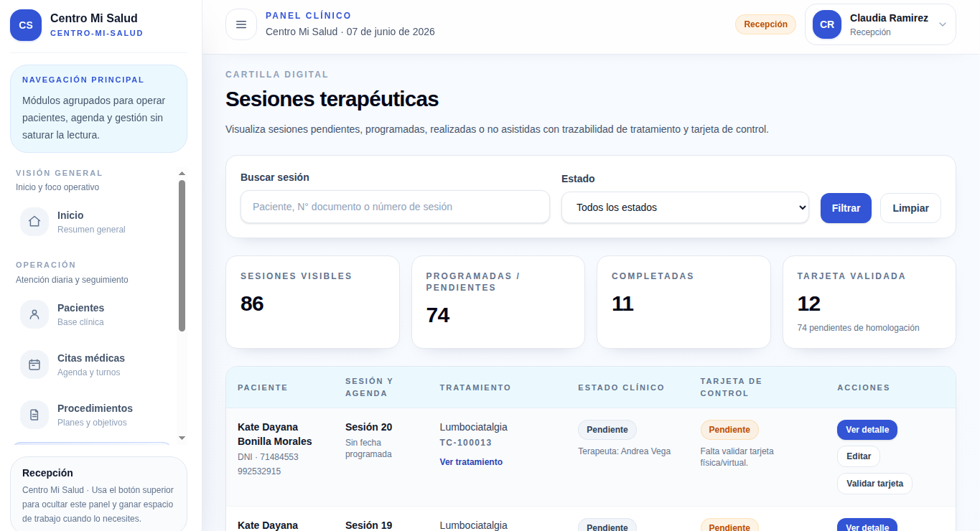Click 'Centro Mi Salud' sidebar title

click(x=94, y=18)
